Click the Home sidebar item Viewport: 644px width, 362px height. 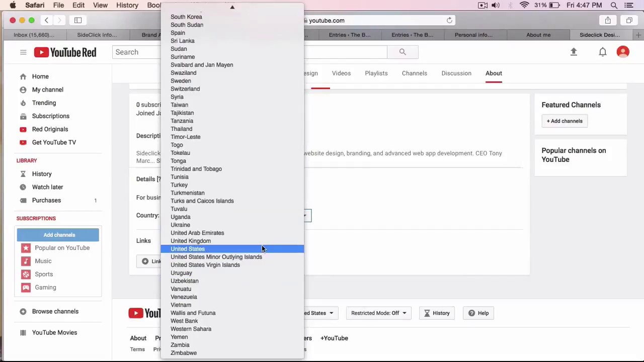40,76
